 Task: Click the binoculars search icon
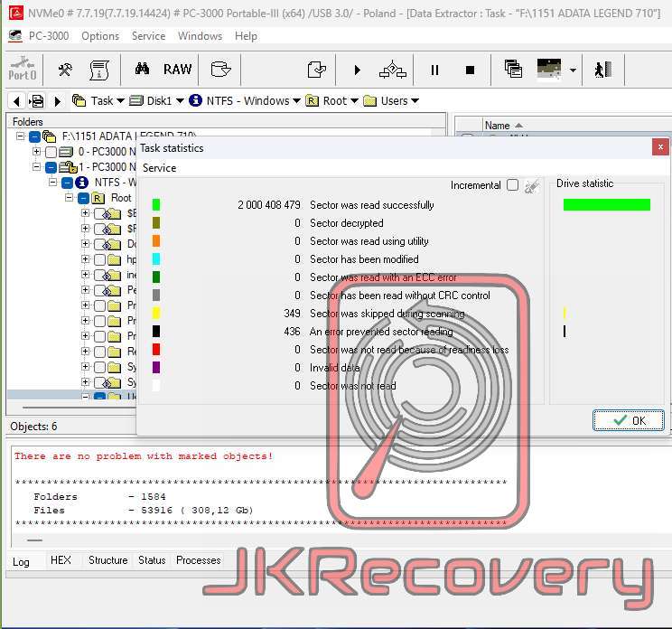pos(142,70)
